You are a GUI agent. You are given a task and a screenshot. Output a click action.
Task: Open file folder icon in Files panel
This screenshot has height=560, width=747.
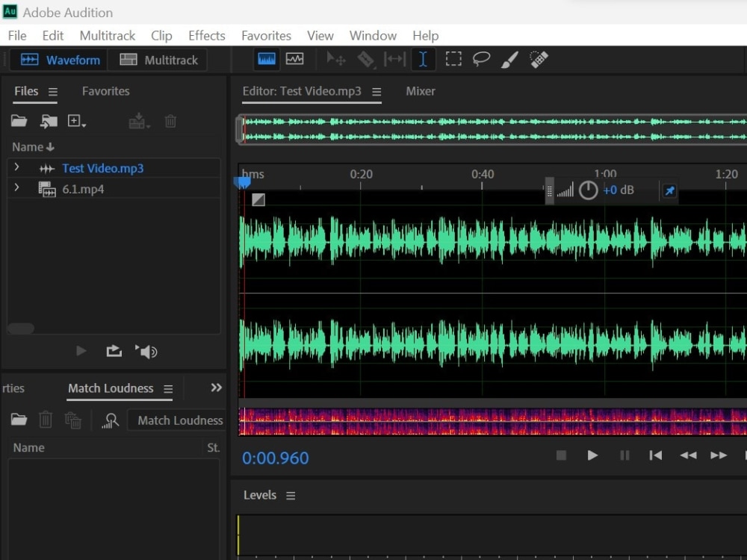tap(19, 121)
